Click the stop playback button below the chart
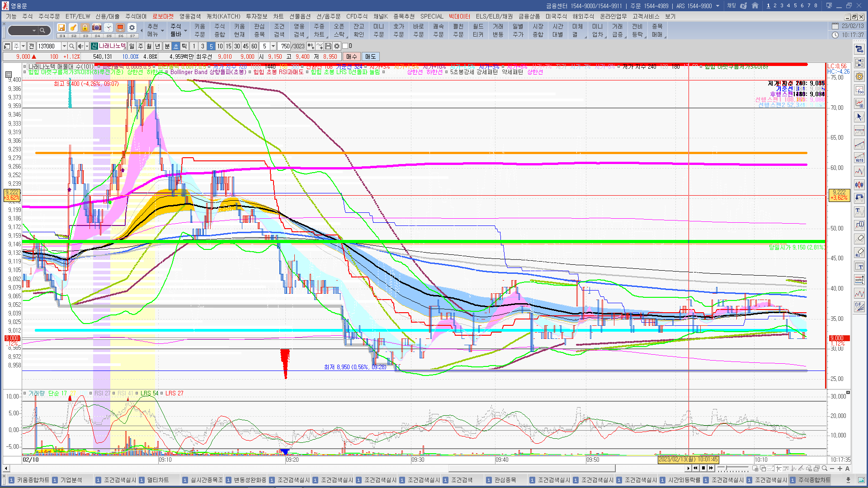This screenshot has width=868, height=488. click(x=703, y=468)
